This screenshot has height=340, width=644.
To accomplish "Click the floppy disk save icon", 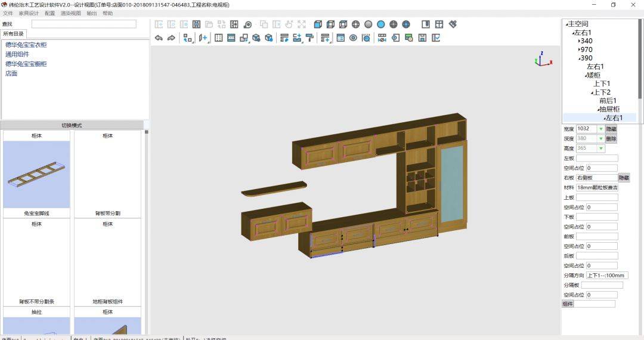I will tap(422, 38).
